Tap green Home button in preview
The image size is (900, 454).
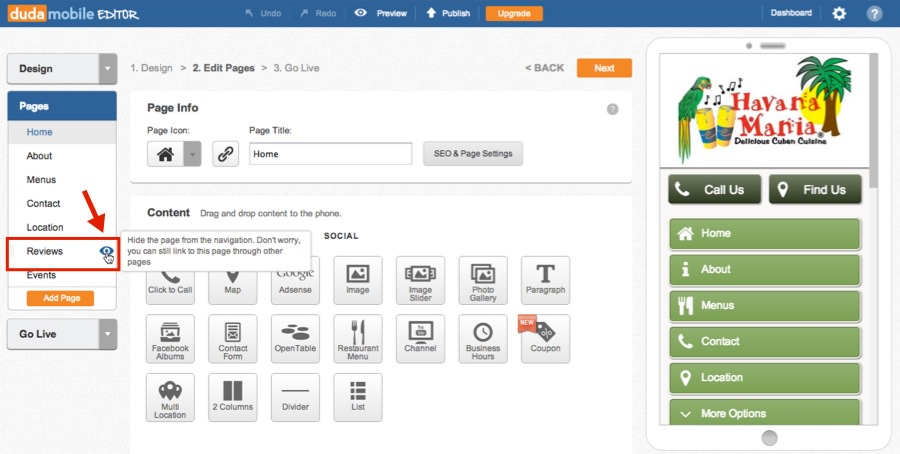coord(765,234)
